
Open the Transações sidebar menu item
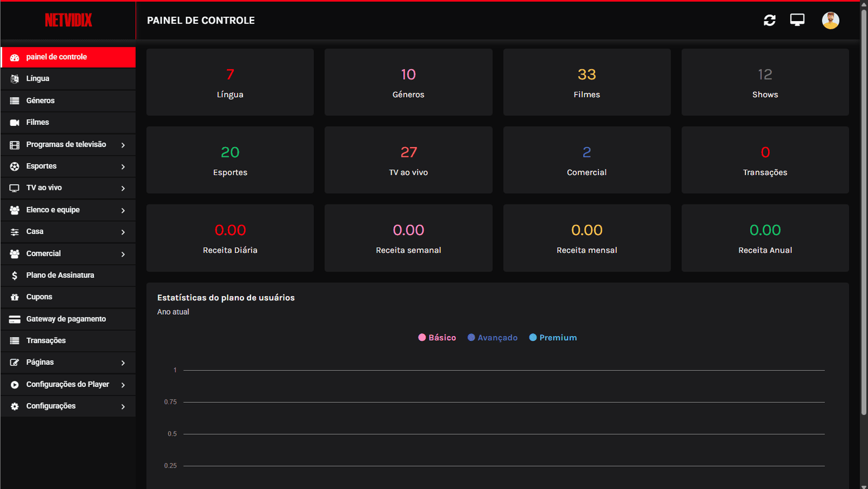(46, 341)
